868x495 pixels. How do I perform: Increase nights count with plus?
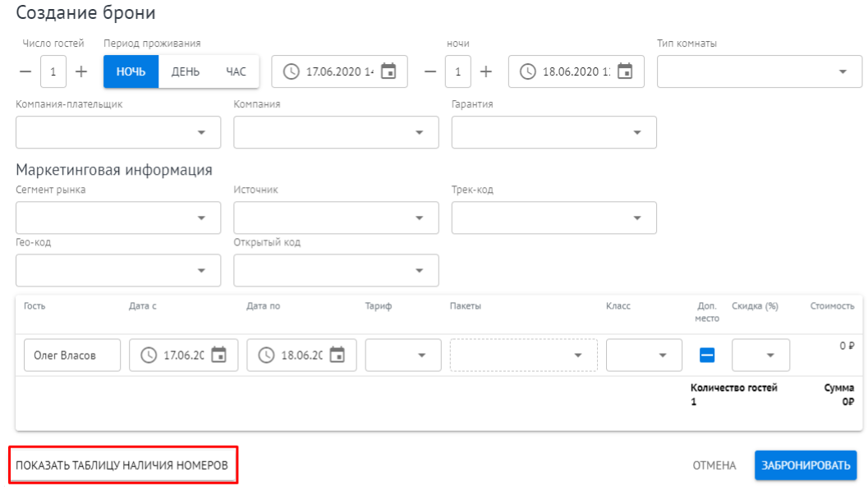click(x=485, y=71)
